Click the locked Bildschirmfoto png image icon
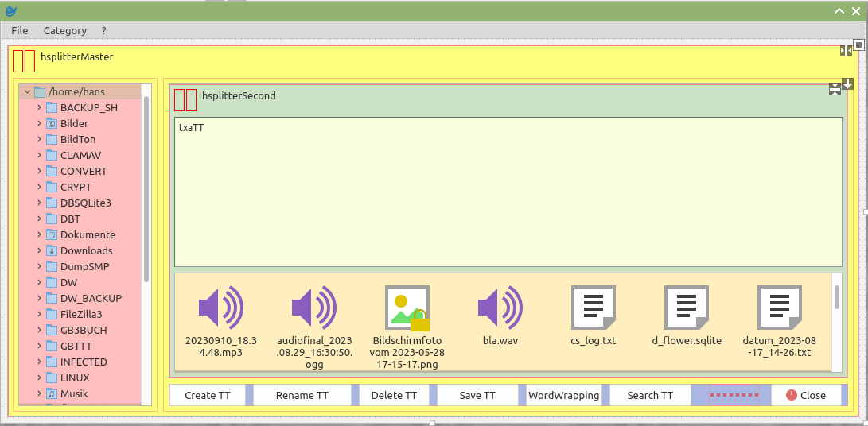The height and width of the screenshot is (426, 868). click(407, 308)
